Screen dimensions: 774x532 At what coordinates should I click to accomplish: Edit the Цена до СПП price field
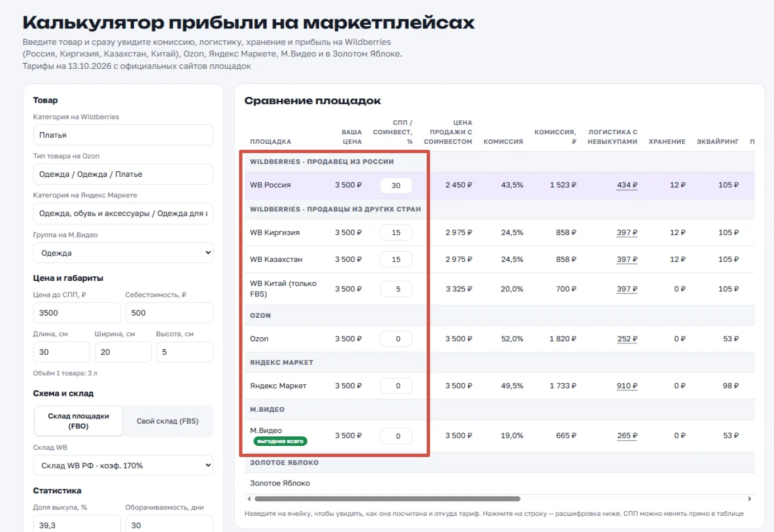(x=77, y=313)
